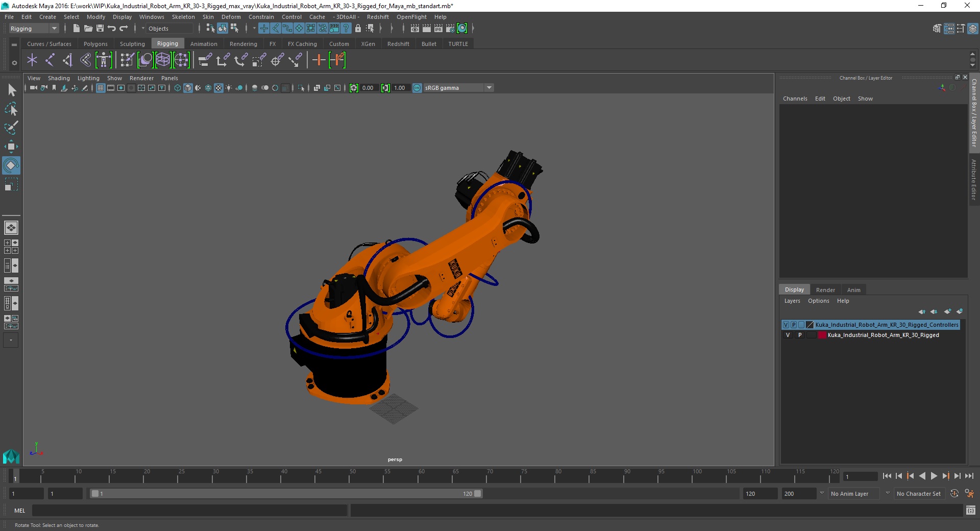The height and width of the screenshot is (531, 980).
Task: Click the IPR render icon in the Status Line
Action: (438, 29)
